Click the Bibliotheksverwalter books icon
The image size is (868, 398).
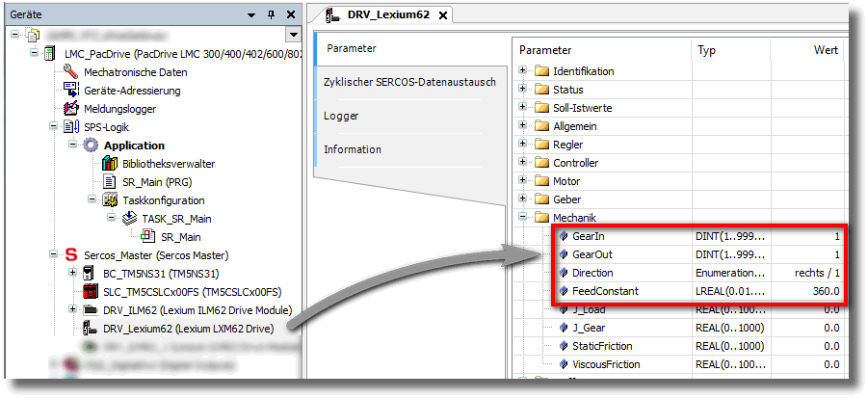tap(109, 164)
